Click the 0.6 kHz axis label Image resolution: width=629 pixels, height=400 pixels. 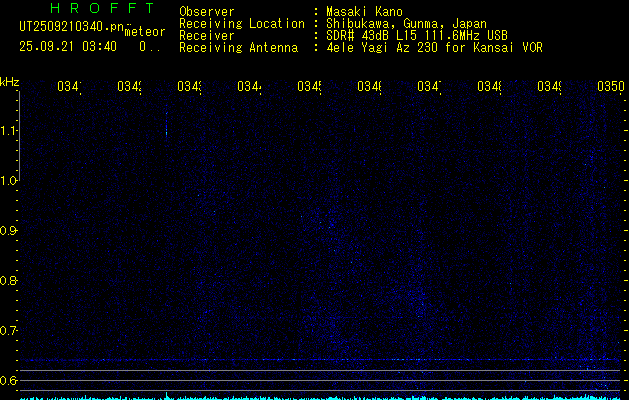8,380
